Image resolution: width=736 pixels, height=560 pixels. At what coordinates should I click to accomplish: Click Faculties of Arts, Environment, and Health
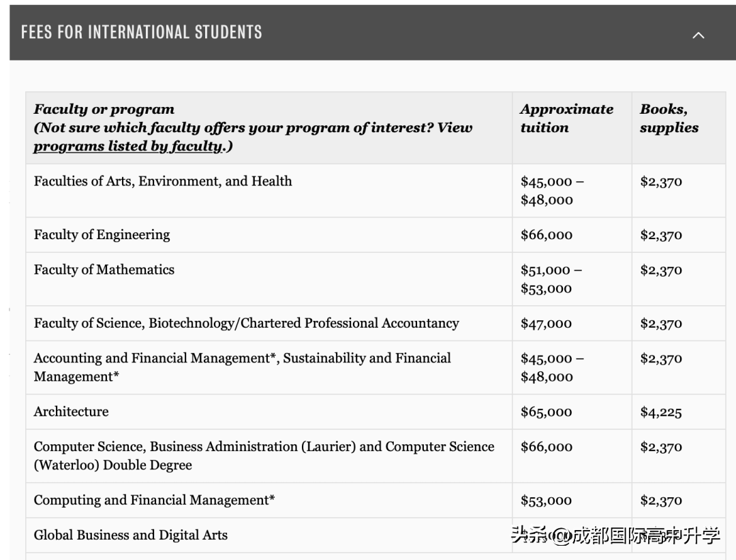163,181
